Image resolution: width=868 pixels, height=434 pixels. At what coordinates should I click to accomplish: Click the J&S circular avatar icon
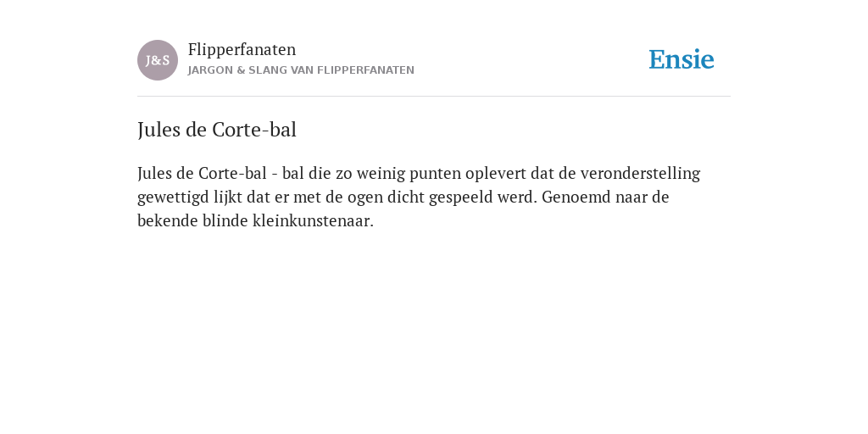[x=158, y=60]
